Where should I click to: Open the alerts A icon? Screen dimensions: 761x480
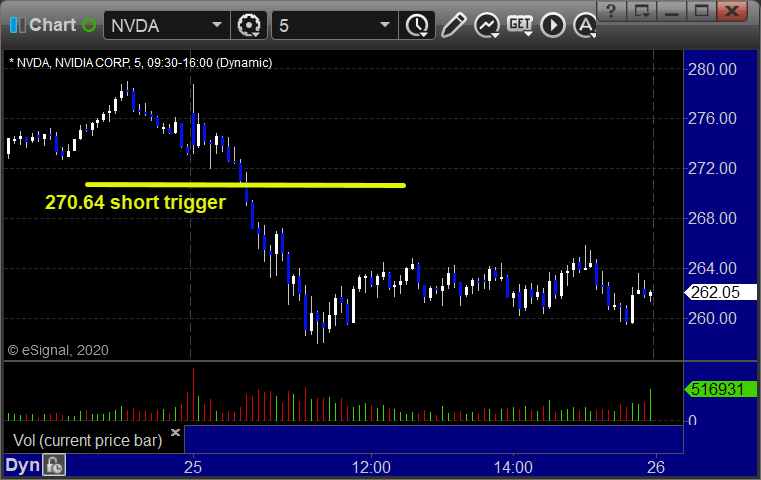(585, 25)
